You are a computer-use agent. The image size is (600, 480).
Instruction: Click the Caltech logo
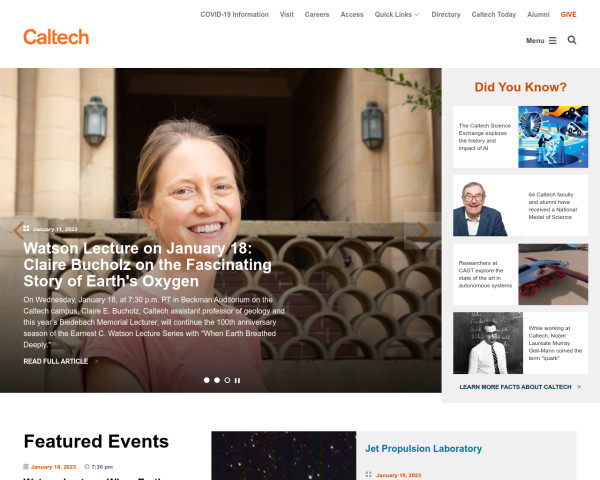(x=56, y=37)
